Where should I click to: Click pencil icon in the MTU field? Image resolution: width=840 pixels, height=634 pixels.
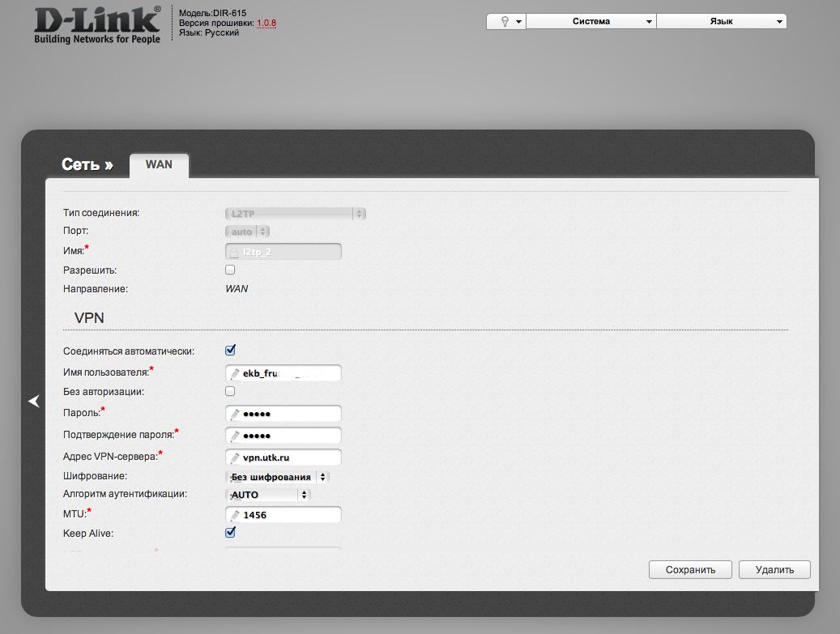coord(235,515)
